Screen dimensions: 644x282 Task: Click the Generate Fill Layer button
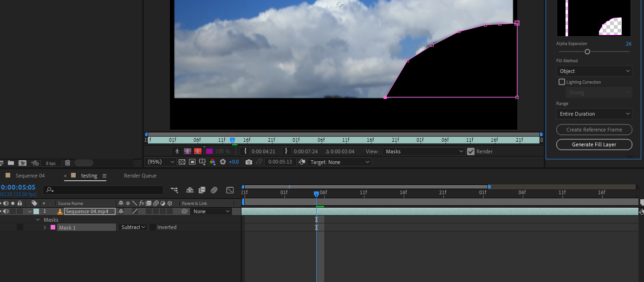[x=594, y=144]
